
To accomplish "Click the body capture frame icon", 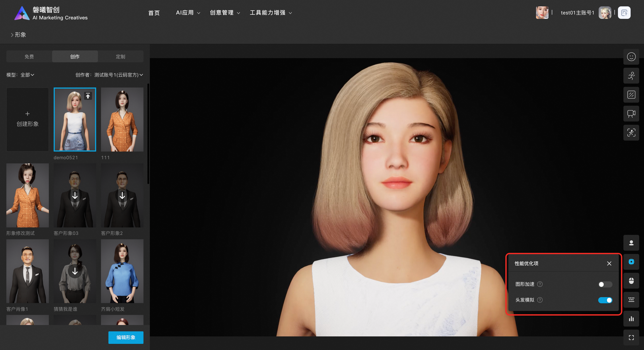I will click(631, 133).
